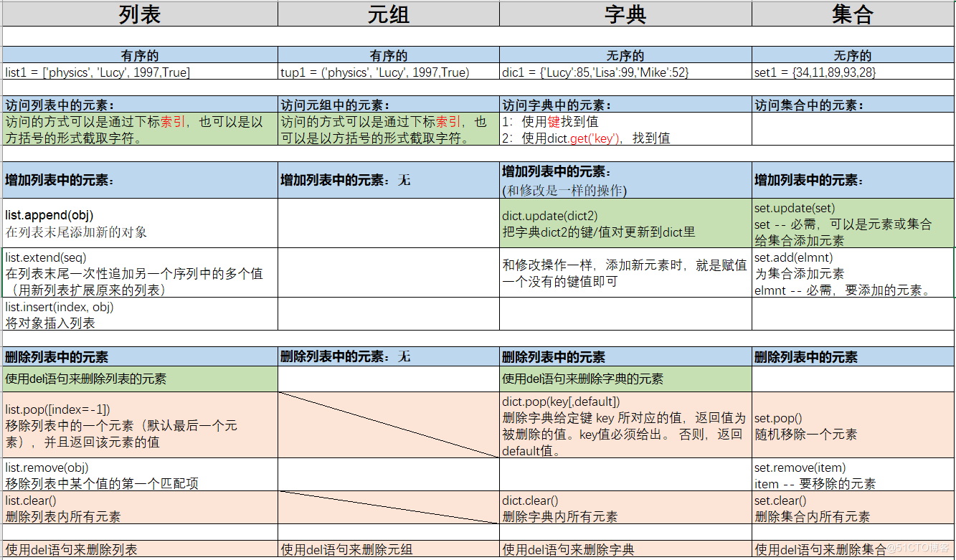Click the cell containing tup1 = ('physics', 'Lucy', 1997,True)

[x=389, y=72]
